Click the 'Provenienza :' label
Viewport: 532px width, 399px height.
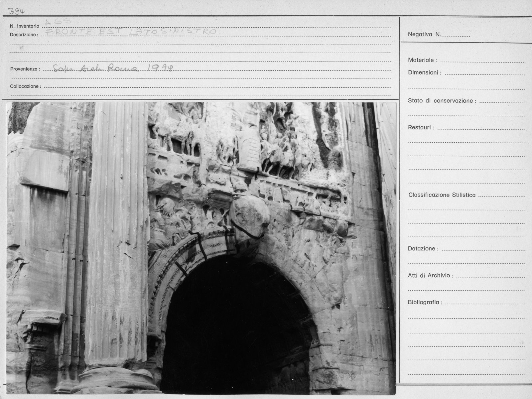click(x=25, y=69)
